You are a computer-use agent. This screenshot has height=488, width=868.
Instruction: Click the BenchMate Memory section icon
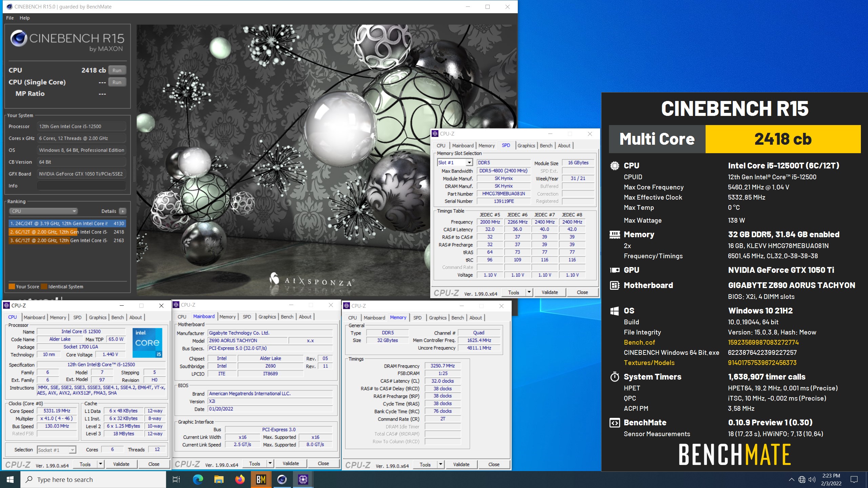point(614,235)
